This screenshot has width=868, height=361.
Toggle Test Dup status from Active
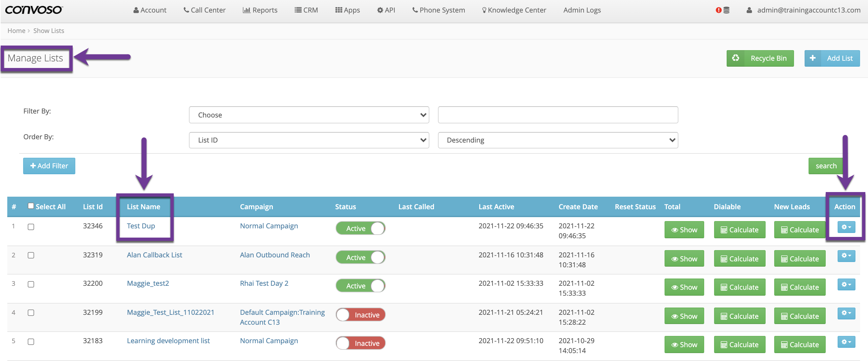pyautogui.click(x=360, y=228)
